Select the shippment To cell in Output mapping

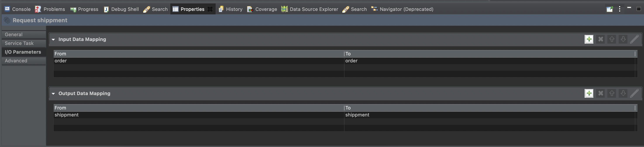357,115
